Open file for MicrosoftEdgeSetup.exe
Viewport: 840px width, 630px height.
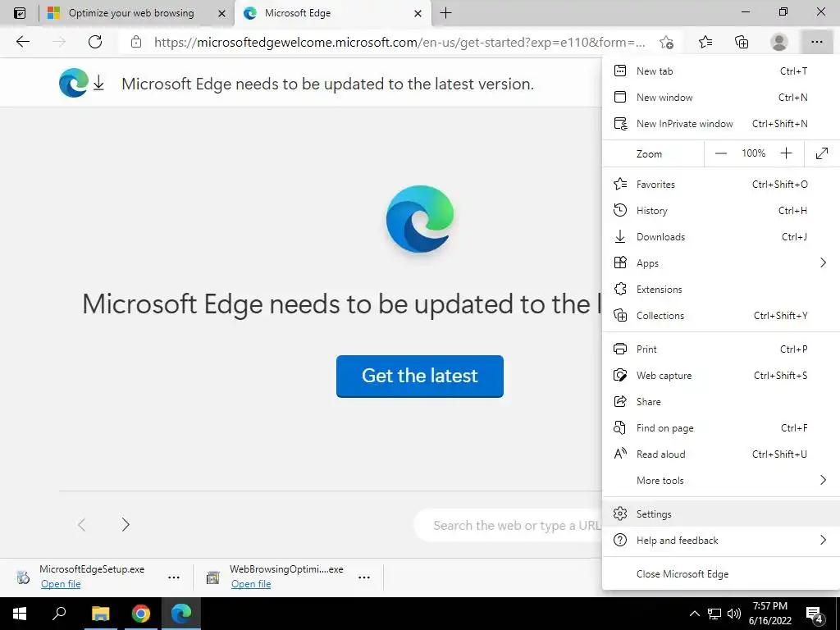[x=61, y=584]
